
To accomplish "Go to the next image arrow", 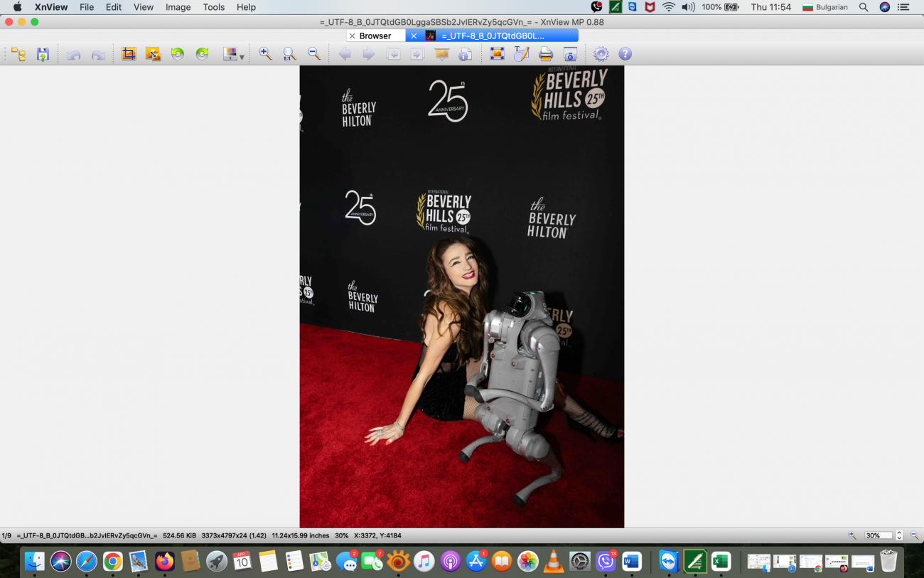I will [368, 54].
